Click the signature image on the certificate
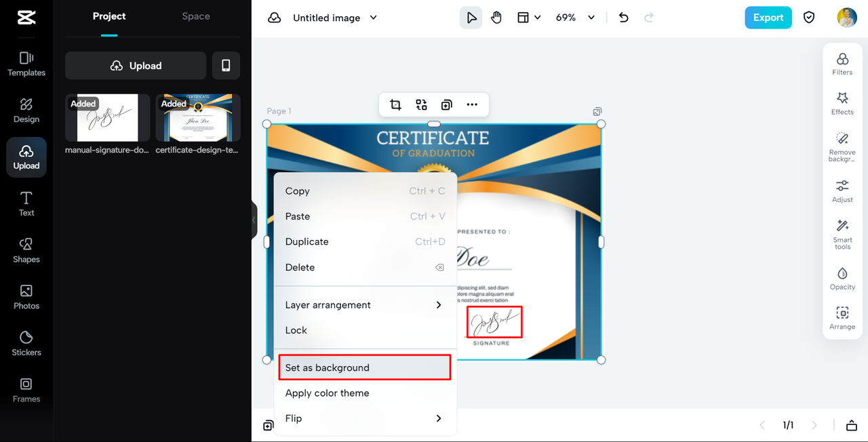The height and width of the screenshot is (442, 868). (494, 323)
